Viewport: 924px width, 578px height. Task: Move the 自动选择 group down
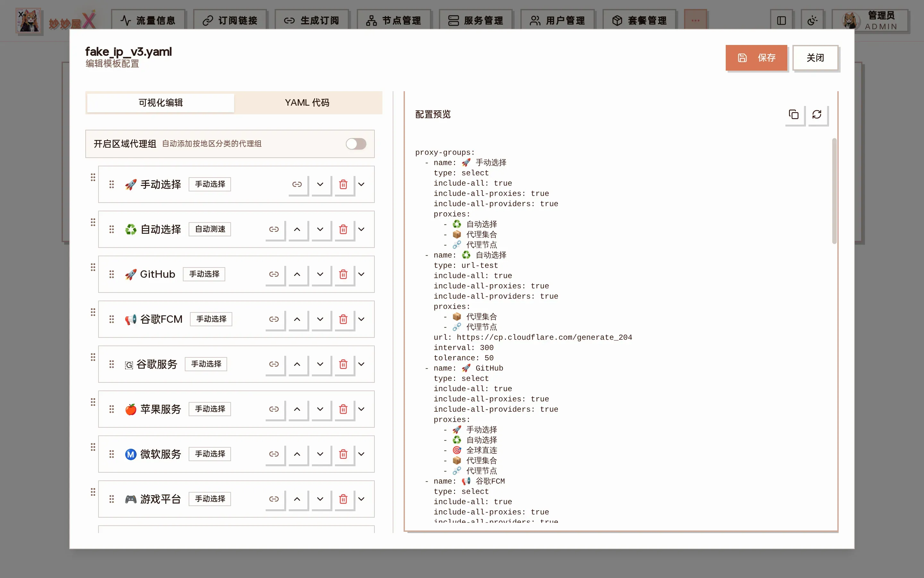[x=320, y=229]
